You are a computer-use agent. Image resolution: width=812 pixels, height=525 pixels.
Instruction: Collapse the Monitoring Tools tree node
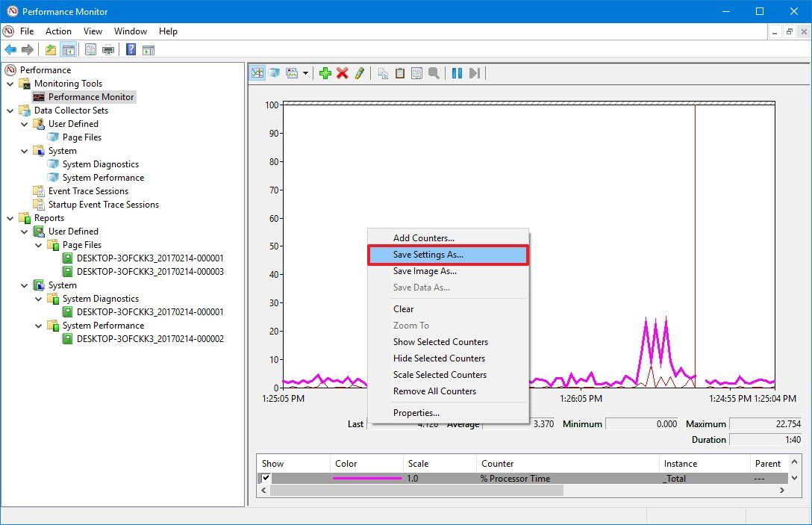click(10, 83)
